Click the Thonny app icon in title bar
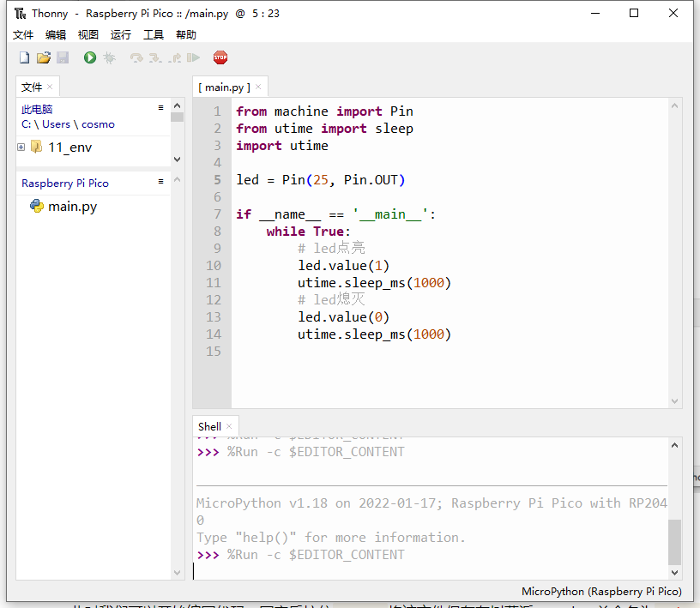The image size is (700, 608). coord(20,14)
